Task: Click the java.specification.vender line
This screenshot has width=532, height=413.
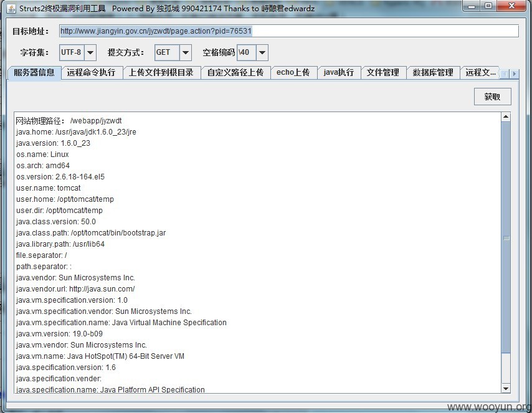Action: pos(59,378)
